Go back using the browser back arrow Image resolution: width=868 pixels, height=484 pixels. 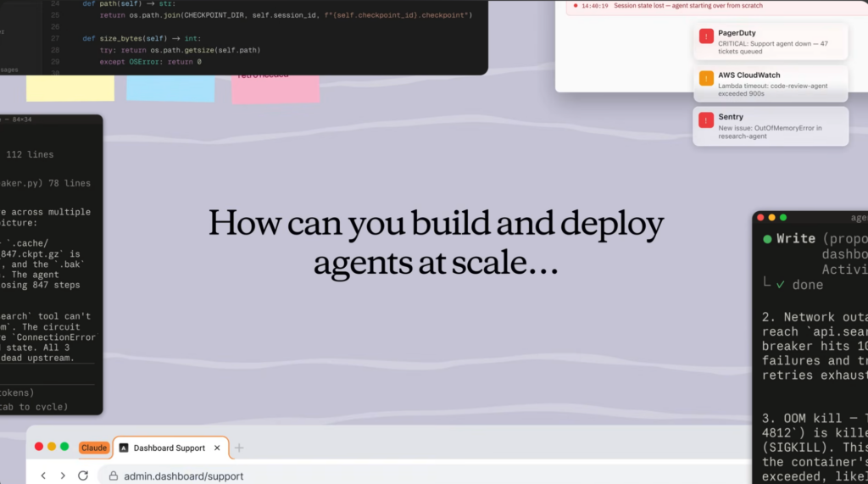pyautogui.click(x=43, y=476)
